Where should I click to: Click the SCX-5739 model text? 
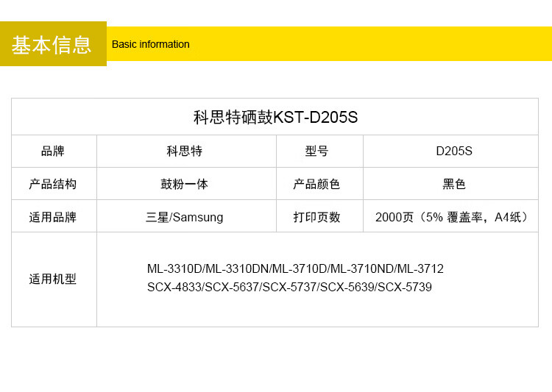point(405,287)
